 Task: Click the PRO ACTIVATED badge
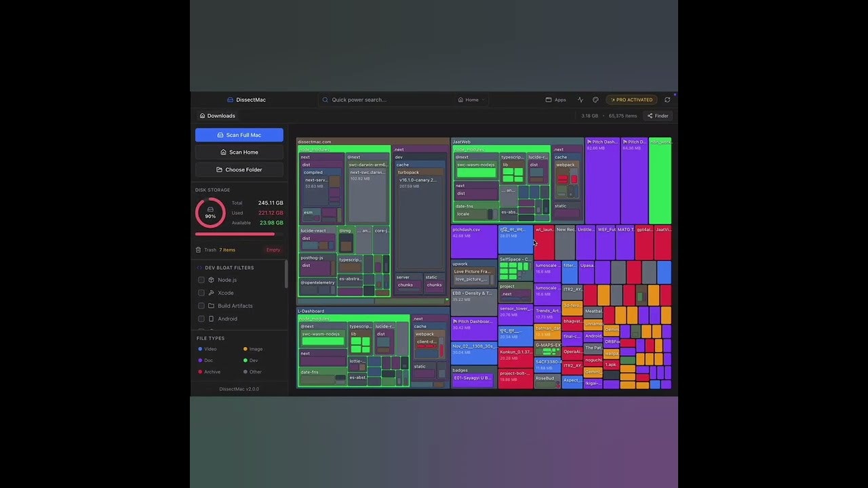631,100
